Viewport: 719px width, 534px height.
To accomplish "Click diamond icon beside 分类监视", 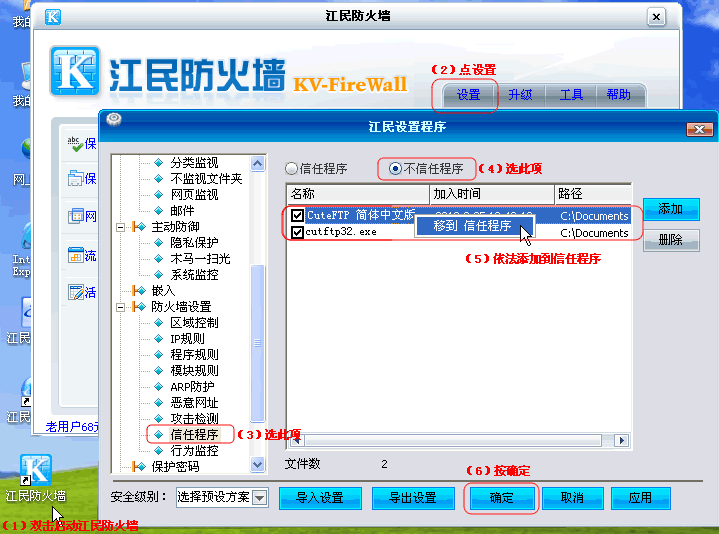I will (159, 163).
